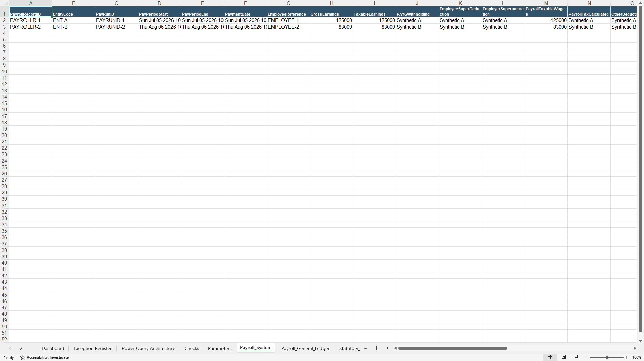Click the horizontal scrollbar thumb
644x361 pixels.
tap(453, 348)
